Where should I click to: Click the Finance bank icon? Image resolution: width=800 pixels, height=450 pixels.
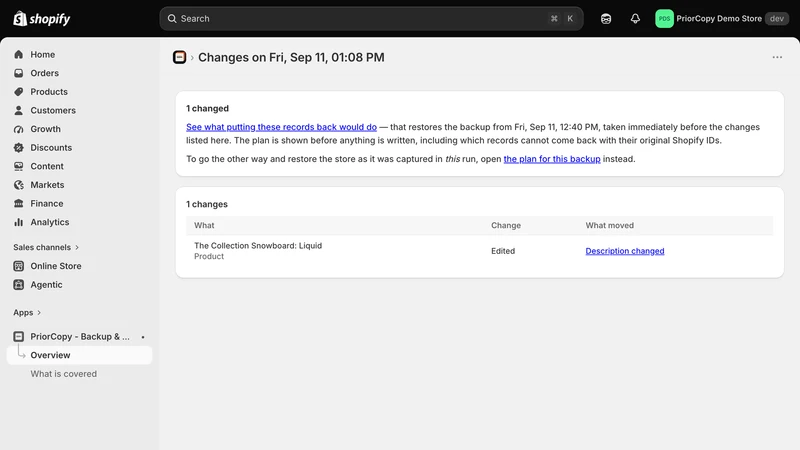19,204
